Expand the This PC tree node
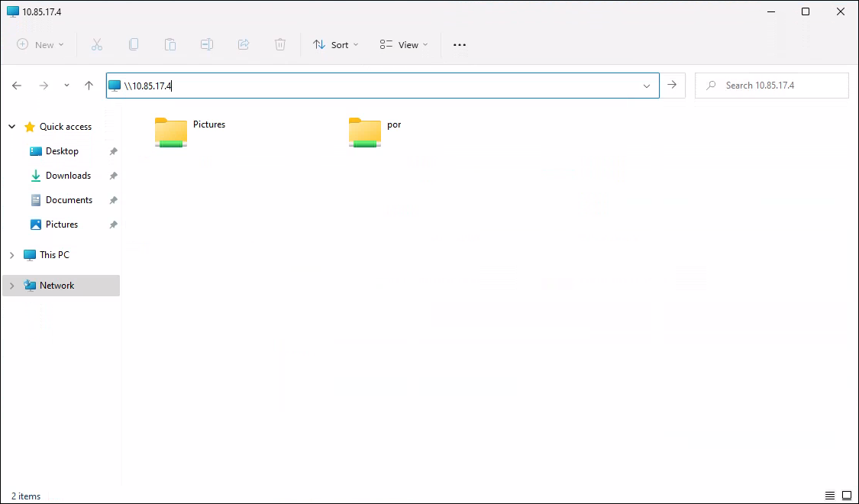Viewport: 859px width, 504px height. (x=11, y=255)
